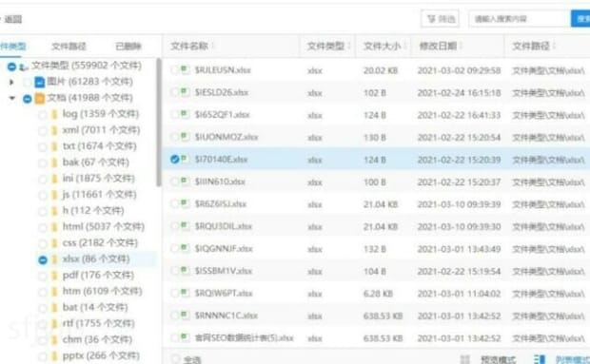Click the excel icon of $IUONMOZ.xlsx
Screen dimensions: 590x364
click(185, 136)
